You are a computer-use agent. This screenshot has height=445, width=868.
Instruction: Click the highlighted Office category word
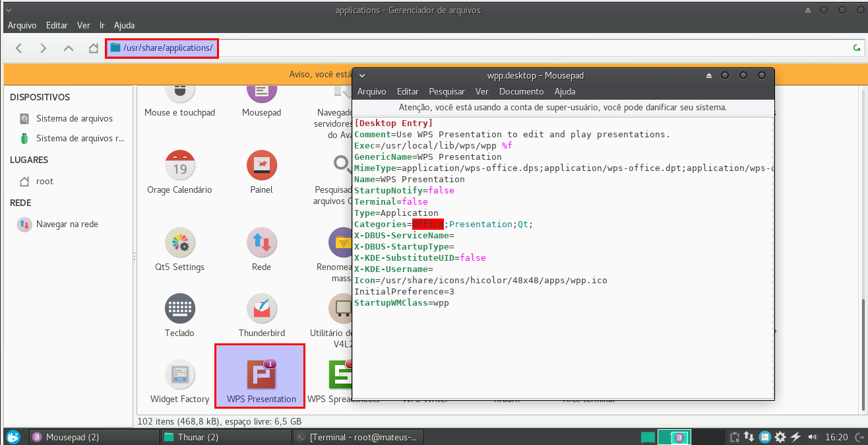(x=428, y=224)
